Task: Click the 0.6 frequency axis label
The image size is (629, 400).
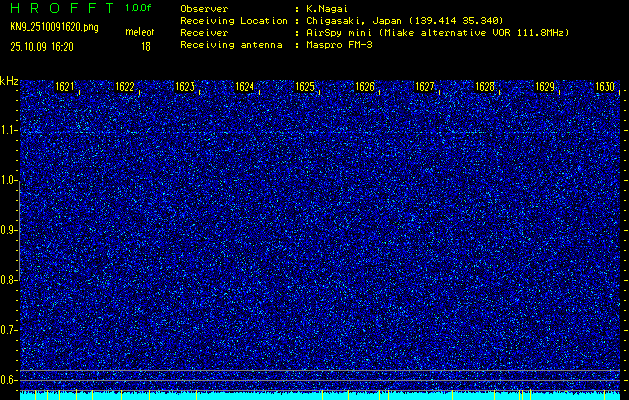Action: pyautogui.click(x=9, y=379)
